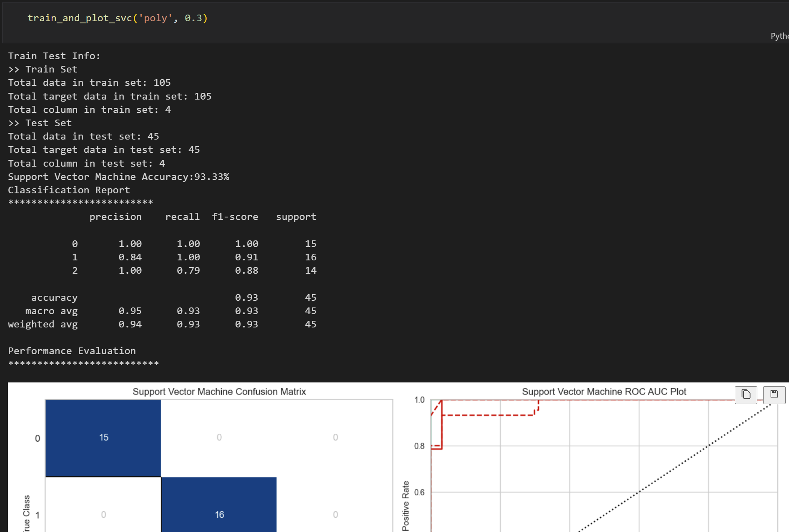The height and width of the screenshot is (532, 789).
Task: Select the 'accuracy' row label
Action: tap(54, 297)
